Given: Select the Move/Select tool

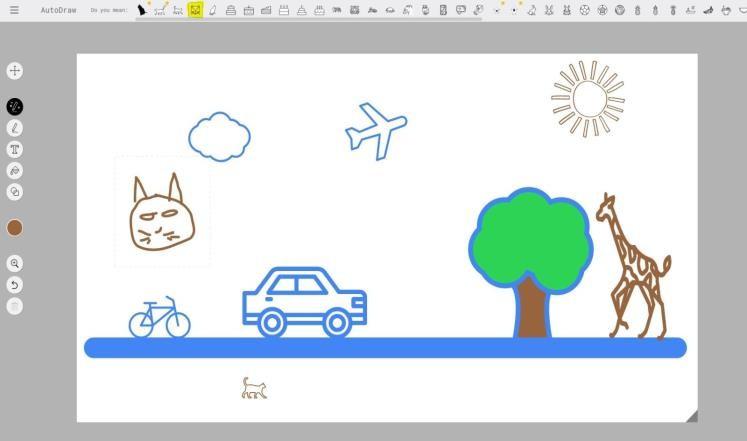Looking at the screenshot, I should pyautogui.click(x=15, y=71).
